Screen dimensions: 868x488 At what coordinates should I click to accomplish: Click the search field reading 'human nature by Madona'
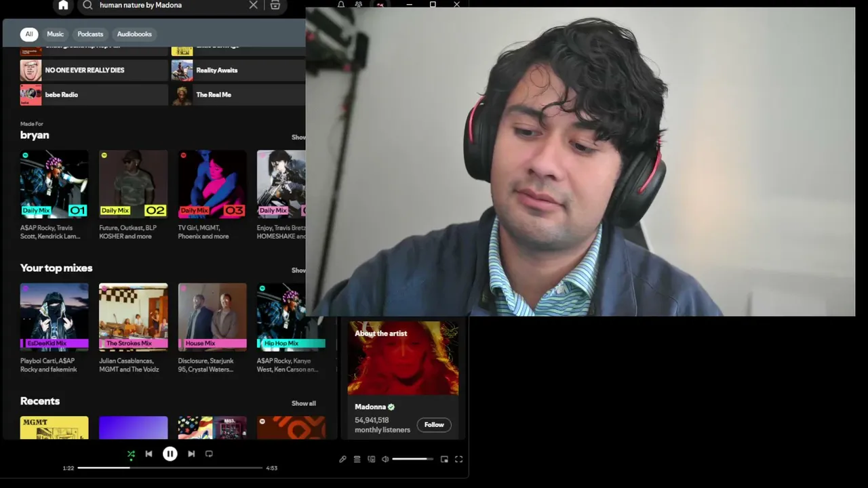[x=170, y=5]
